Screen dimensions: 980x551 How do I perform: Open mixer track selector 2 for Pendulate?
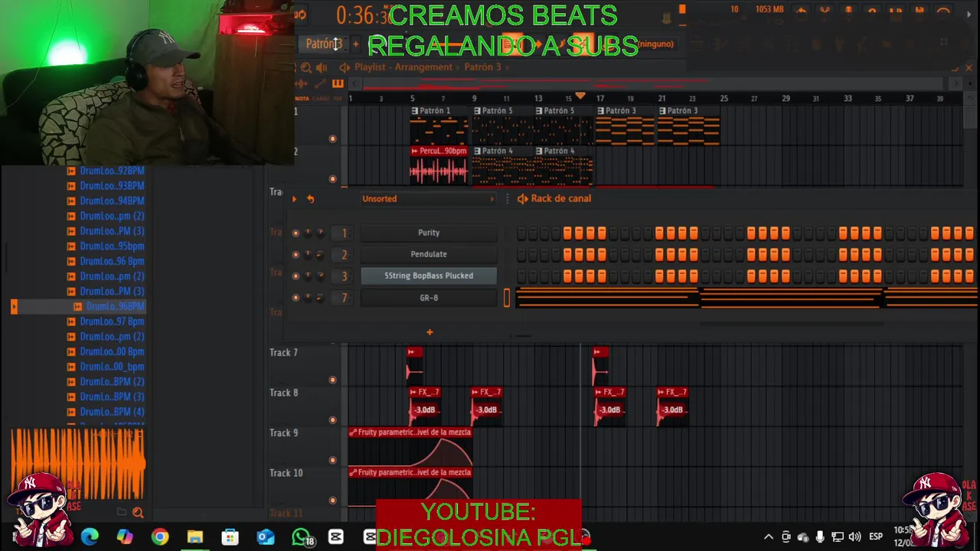[x=344, y=254]
